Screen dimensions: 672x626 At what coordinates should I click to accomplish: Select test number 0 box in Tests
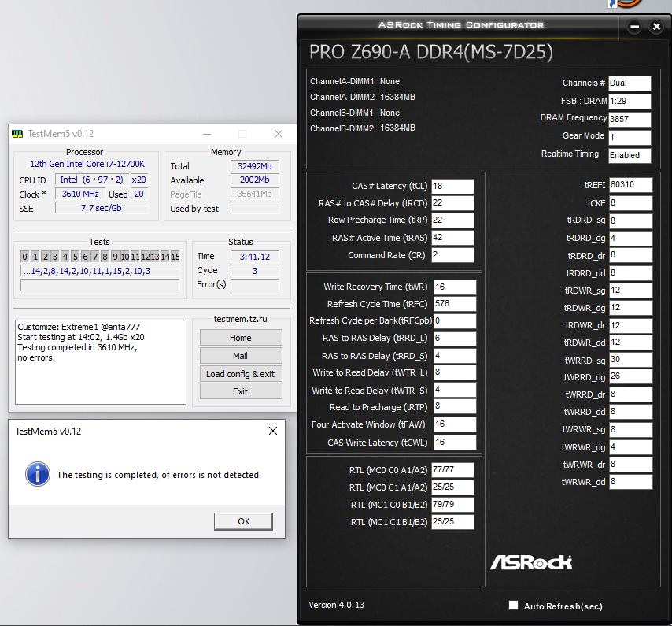point(25,257)
